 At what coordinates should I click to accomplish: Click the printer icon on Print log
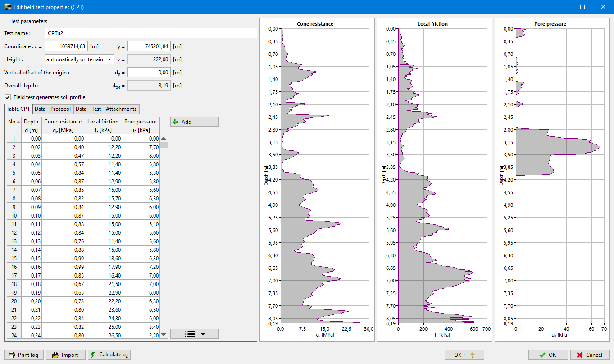[x=12, y=355]
